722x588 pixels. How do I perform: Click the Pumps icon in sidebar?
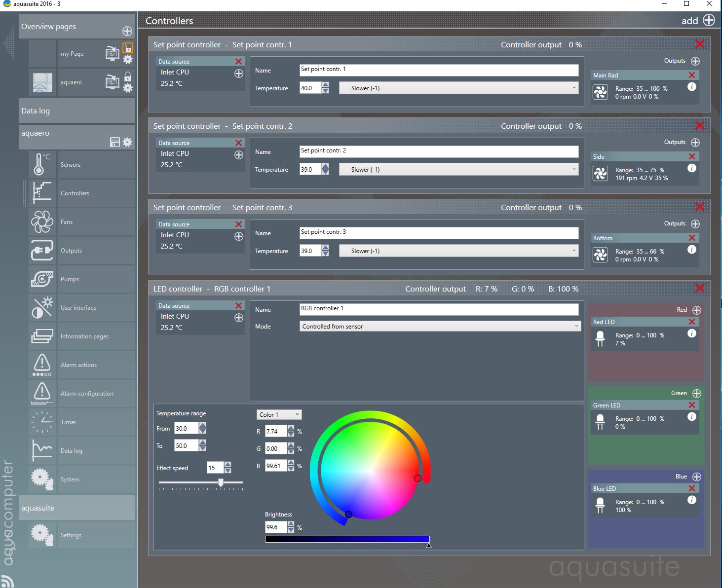[42, 279]
